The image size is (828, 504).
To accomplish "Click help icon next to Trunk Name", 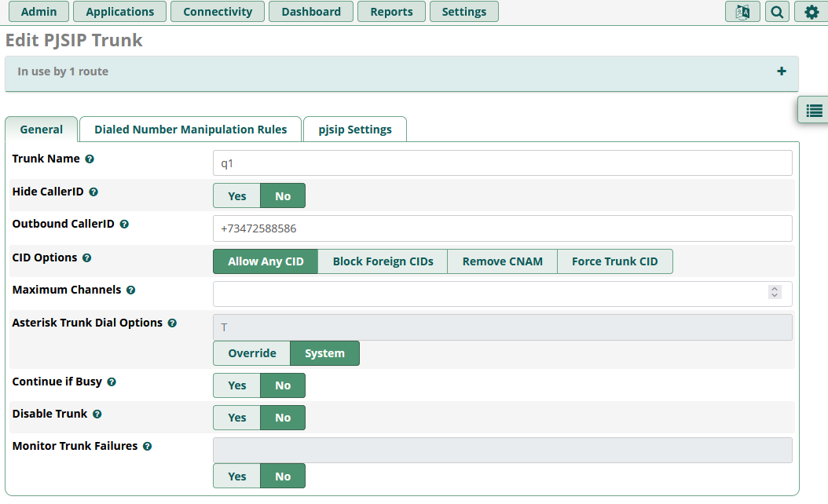I will point(90,159).
